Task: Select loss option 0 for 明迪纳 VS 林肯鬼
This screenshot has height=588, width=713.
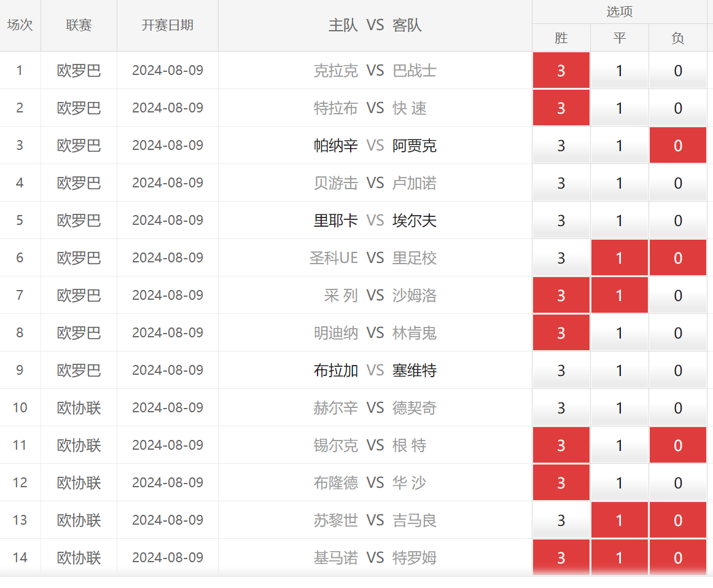Action: 677,332
